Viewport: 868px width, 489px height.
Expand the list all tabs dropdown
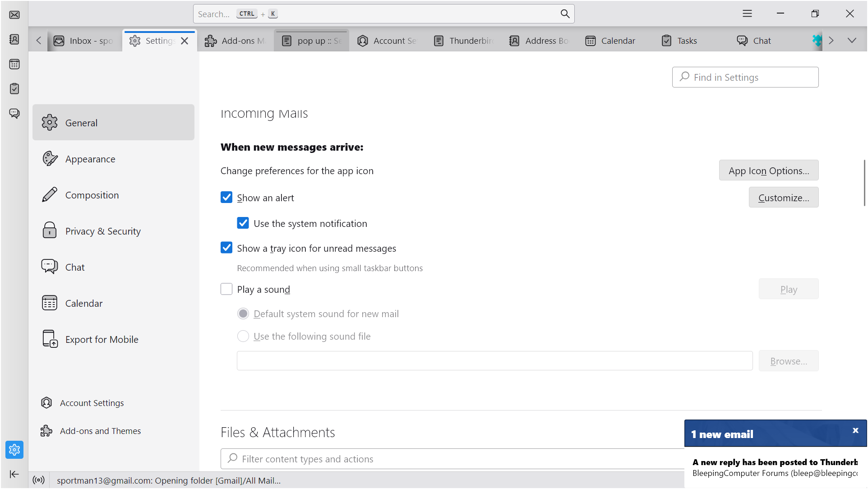(851, 41)
